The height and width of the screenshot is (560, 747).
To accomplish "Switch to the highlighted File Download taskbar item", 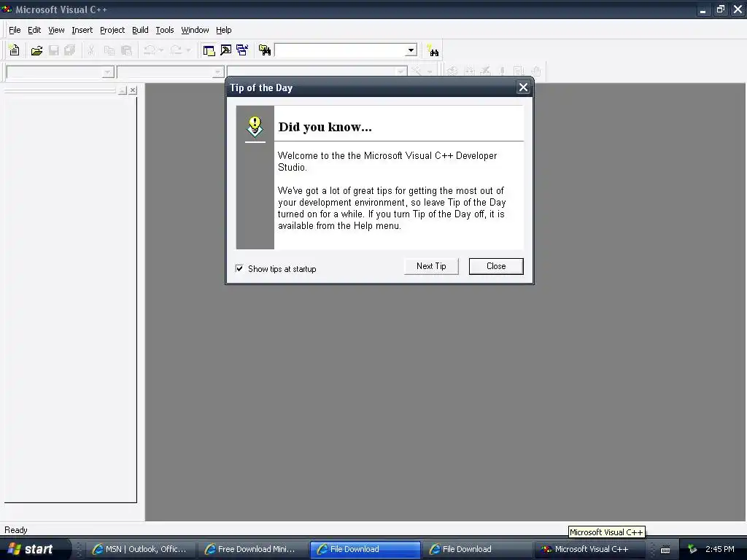I will click(x=365, y=549).
